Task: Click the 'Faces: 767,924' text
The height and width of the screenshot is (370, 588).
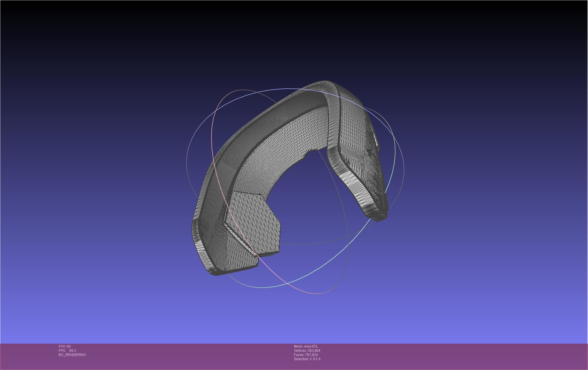Action: point(306,355)
